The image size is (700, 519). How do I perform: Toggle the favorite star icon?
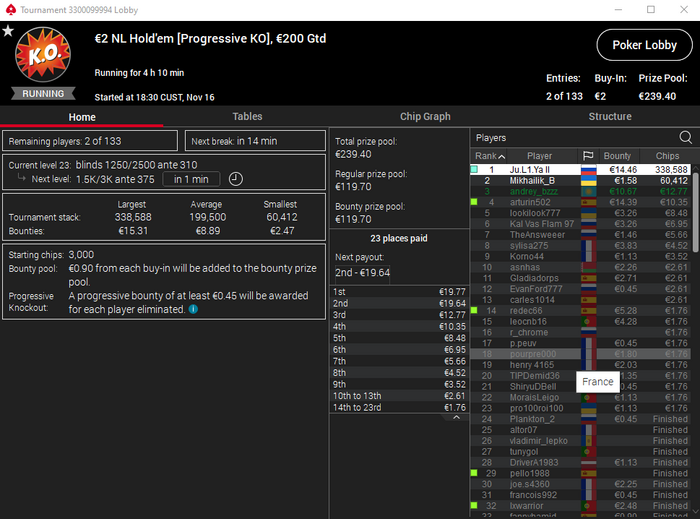8,31
